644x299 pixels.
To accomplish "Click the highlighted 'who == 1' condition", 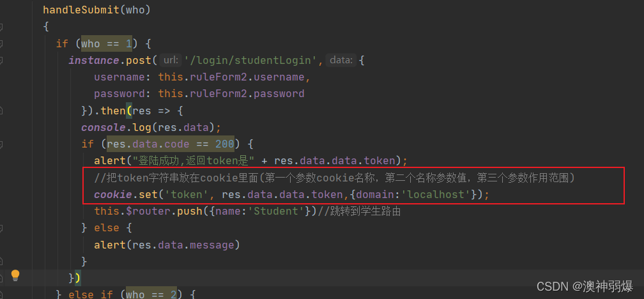I will click(107, 43).
